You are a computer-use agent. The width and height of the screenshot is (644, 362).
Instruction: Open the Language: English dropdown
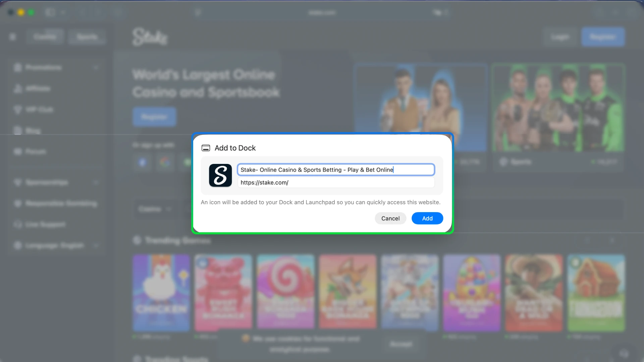96,245
